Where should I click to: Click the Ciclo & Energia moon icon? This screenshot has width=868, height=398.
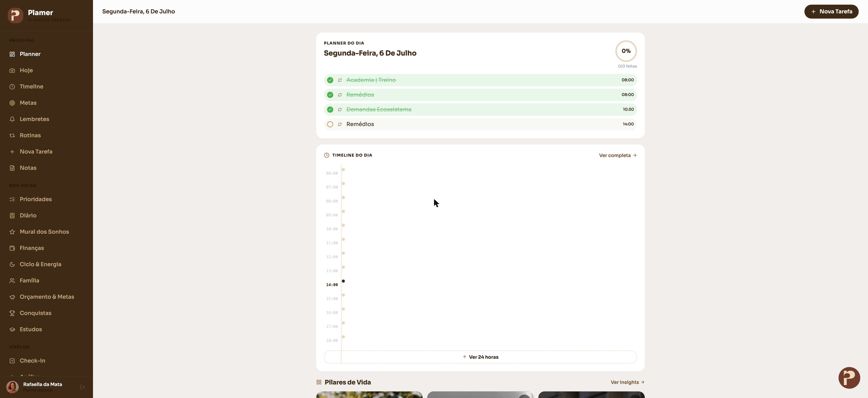(12, 264)
